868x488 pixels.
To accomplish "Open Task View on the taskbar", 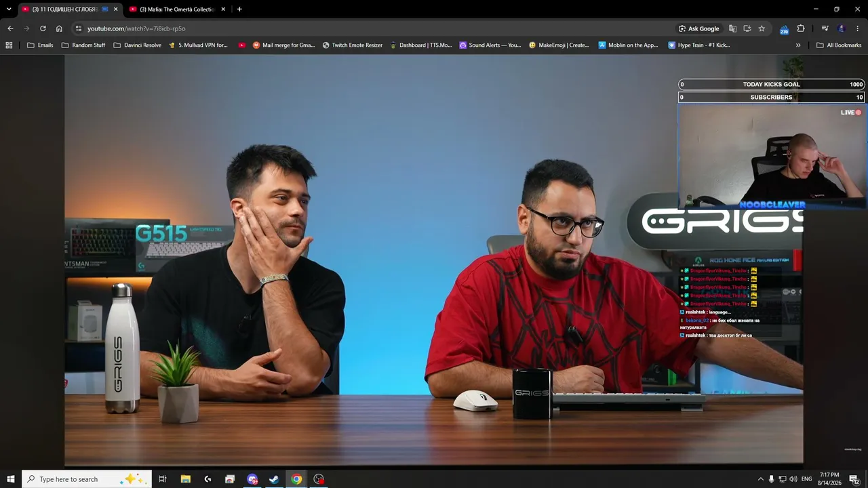I will click(163, 479).
